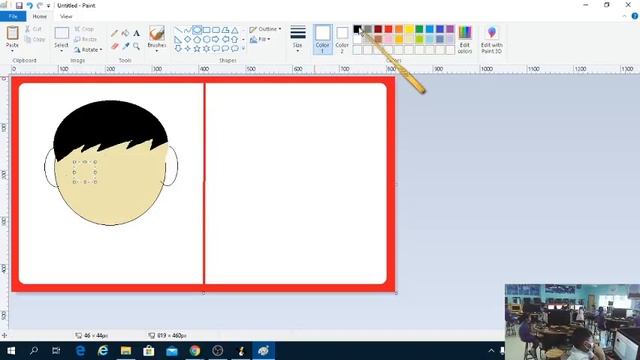Activate Color 2 background selector
Image resolution: width=640 pixels, height=360 pixels.
point(342,39)
